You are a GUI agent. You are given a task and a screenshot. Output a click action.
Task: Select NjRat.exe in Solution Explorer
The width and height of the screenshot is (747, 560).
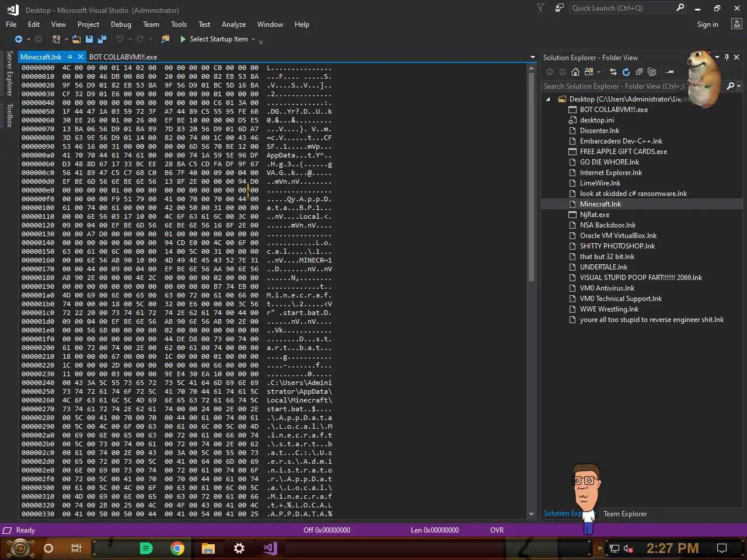[594, 215]
